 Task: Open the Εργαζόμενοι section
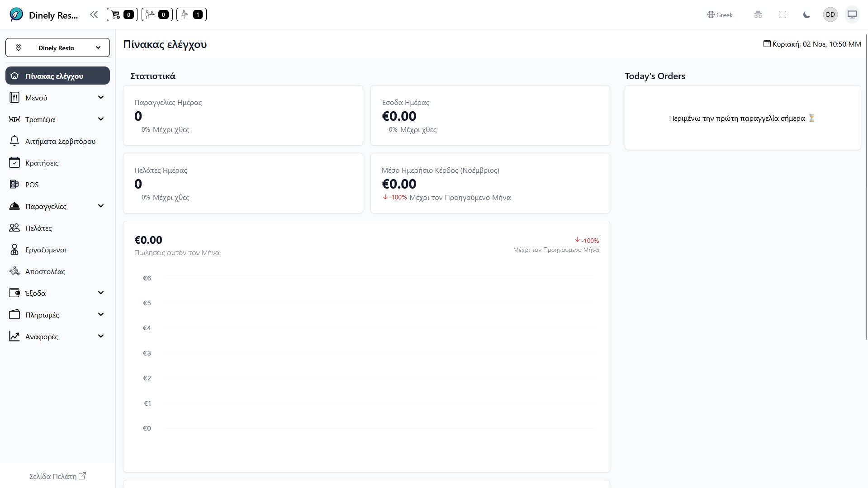coord(45,250)
